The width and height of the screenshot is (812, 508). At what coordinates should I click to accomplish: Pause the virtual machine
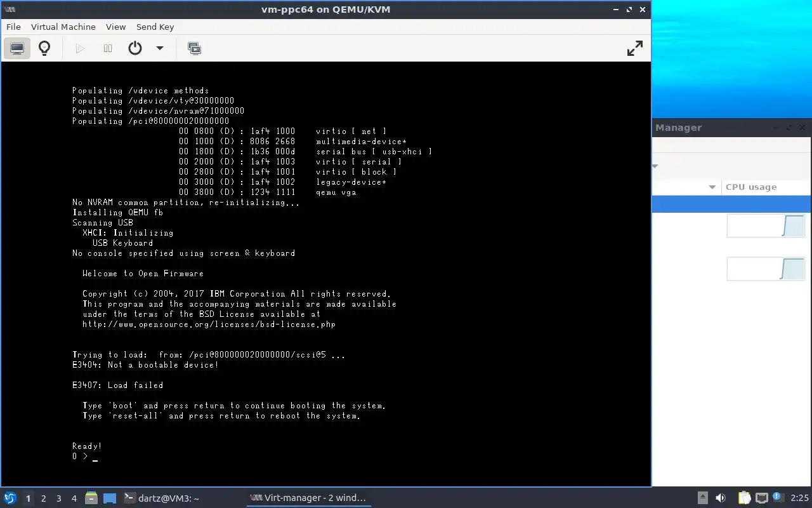(108, 48)
